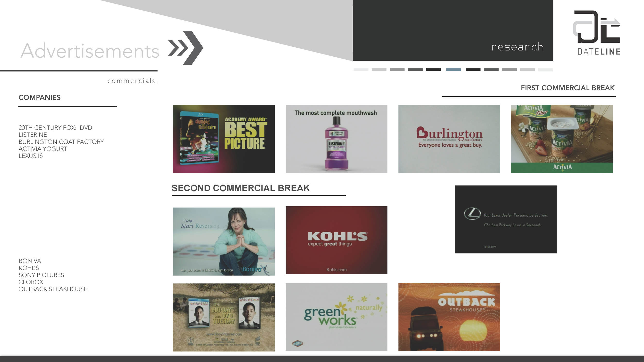Select the BONIVA list entry
This screenshot has height=362, width=644.
click(x=30, y=261)
